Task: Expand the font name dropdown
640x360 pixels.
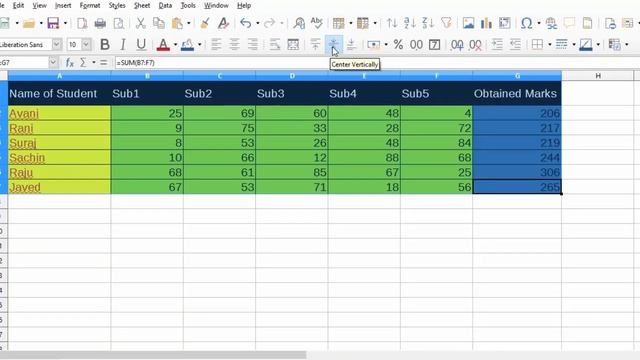Action: tap(56, 44)
